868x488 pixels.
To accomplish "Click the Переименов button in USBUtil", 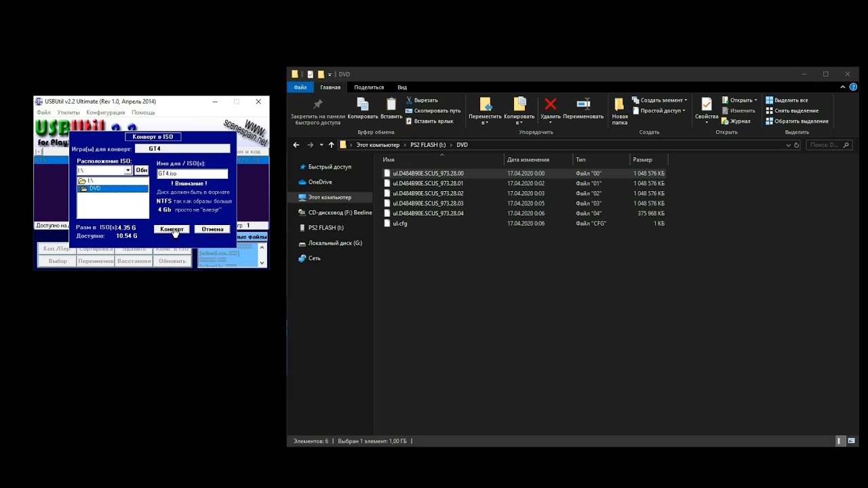I will tap(96, 261).
